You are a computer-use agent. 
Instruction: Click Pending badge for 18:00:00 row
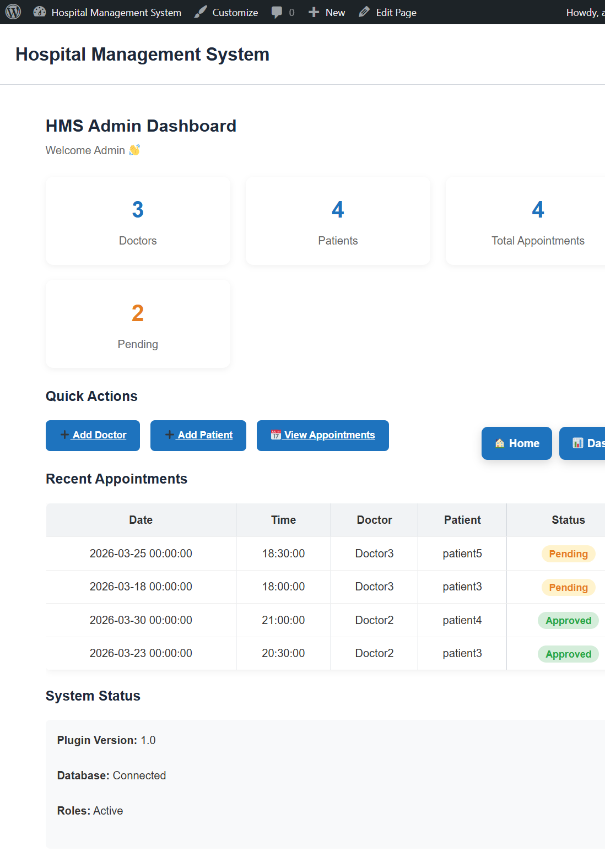click(568, 588)
